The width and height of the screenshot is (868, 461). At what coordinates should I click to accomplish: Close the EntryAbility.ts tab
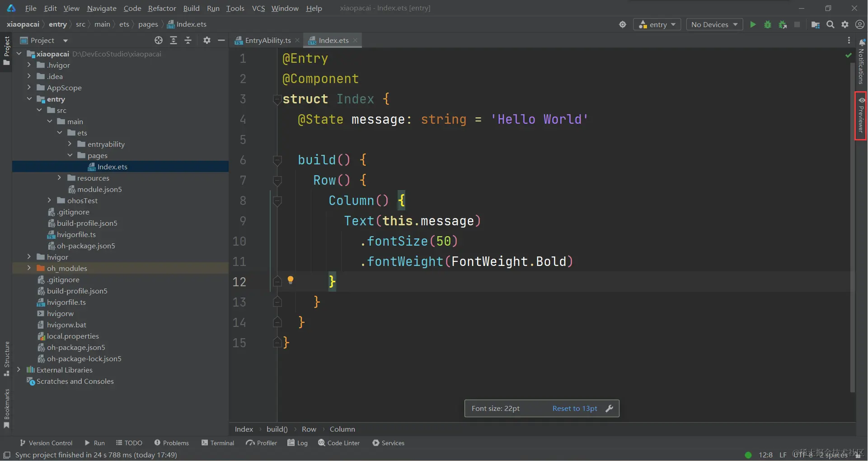click(x=297, y=40)
